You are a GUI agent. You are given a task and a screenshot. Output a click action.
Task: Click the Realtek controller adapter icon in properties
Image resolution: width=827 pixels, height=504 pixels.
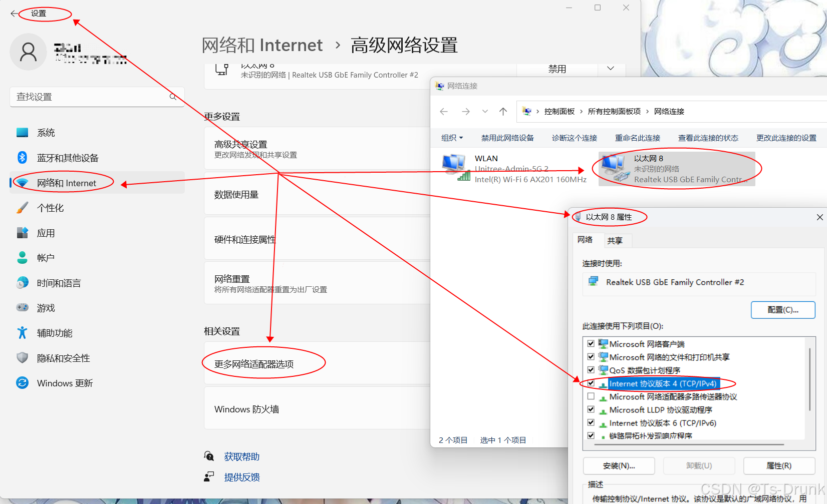point(594,281)
